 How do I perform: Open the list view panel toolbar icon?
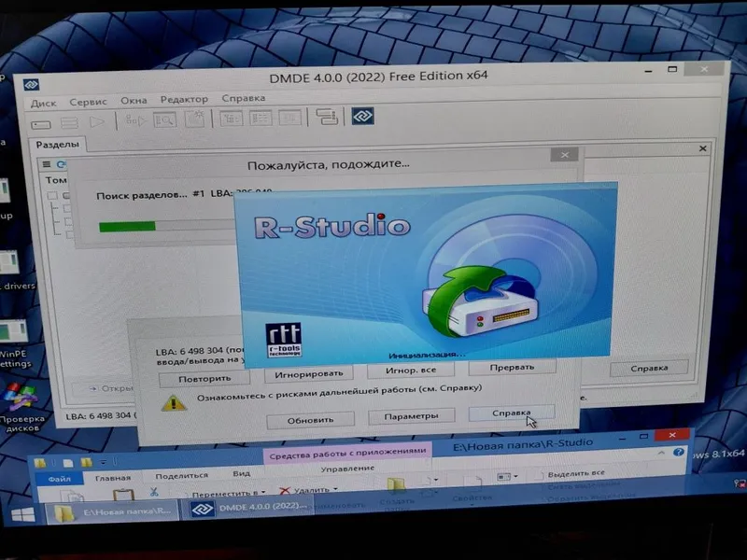coord(261,118)
